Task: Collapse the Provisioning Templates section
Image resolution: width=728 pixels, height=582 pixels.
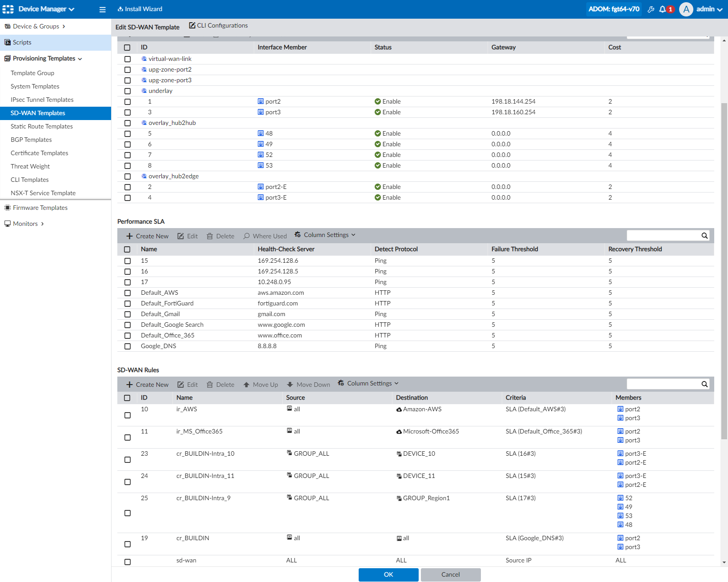Action: point(80,58)
